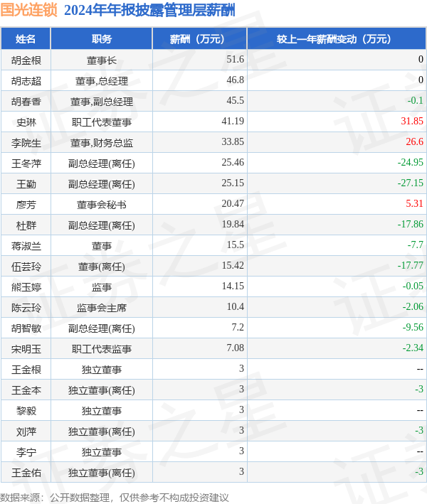Image resolution: width=427 pixels, height=504 pixels.
Task: Click the green change value -2.34
Action: click(x=413, y=348)
